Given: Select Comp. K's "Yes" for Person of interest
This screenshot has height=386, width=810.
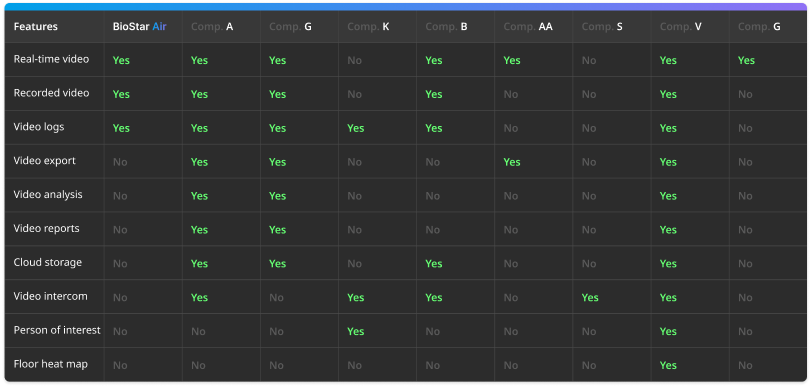Looking at the screenshot, I should (x=355, y=331).
